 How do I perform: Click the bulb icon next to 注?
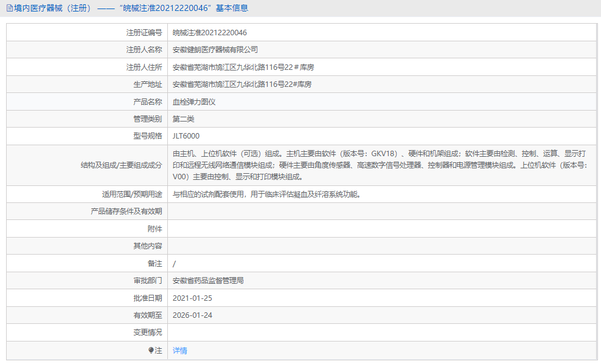(x=151, y=350)
